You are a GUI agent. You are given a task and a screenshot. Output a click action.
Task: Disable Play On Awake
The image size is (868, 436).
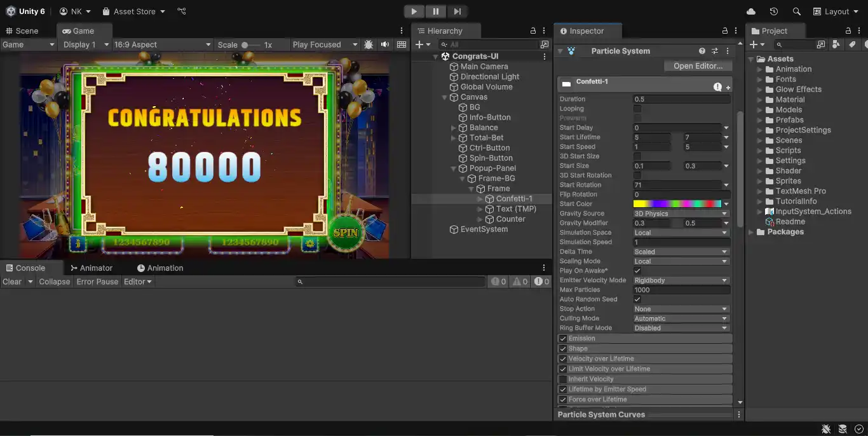pos(636,270)
